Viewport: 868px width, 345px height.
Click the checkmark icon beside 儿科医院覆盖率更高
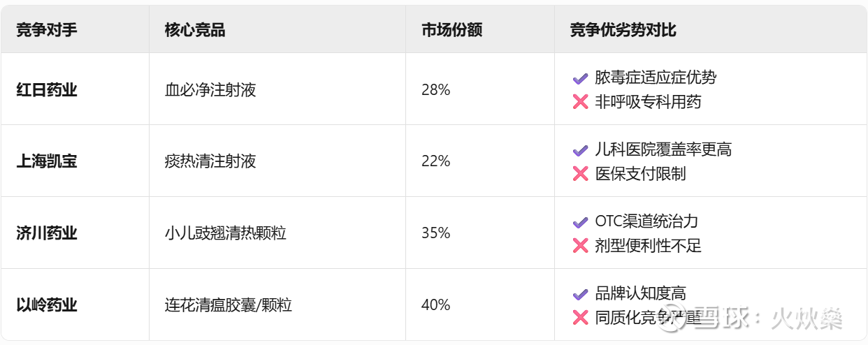[x=580, y=149]
